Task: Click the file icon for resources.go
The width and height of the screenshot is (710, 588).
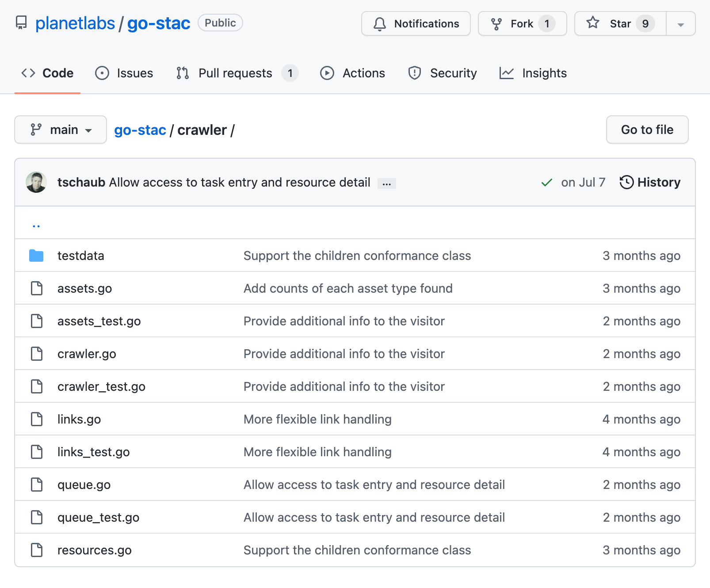Action: point(37,550)
